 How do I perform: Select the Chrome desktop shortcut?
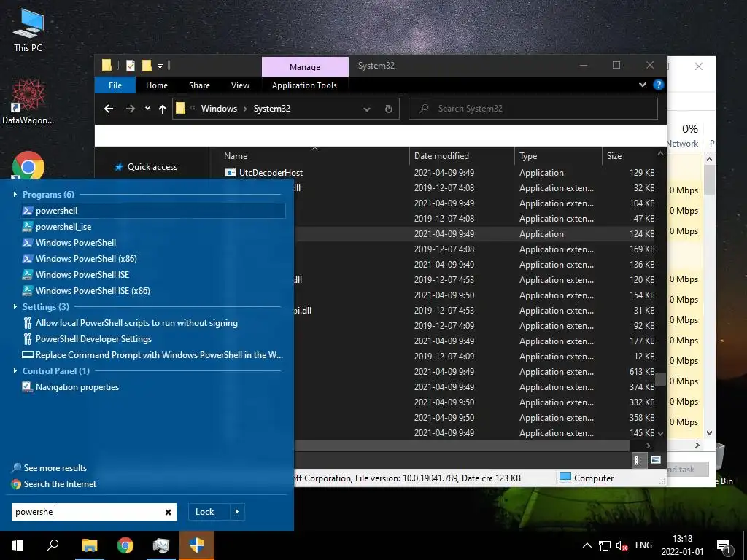point(28,167)
